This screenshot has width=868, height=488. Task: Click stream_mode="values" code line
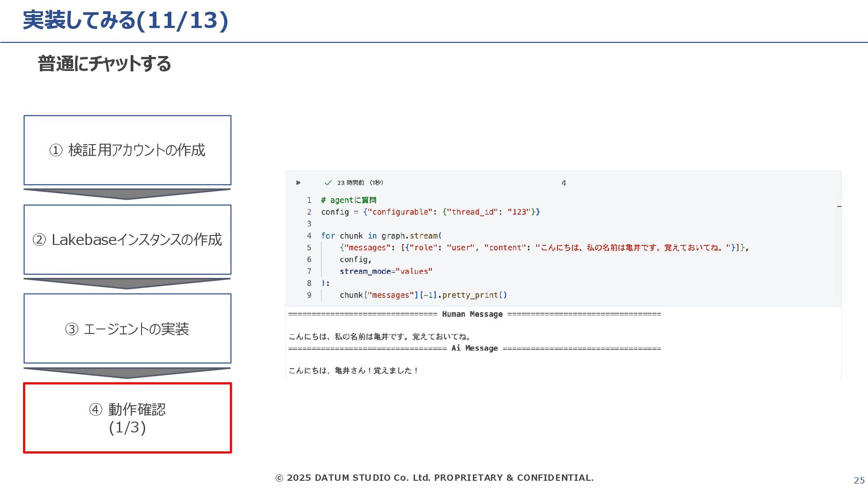coord(386,271)
